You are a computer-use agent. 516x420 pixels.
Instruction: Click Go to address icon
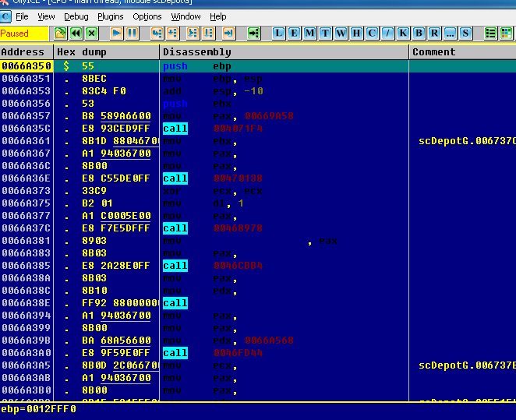click(254, 34)
